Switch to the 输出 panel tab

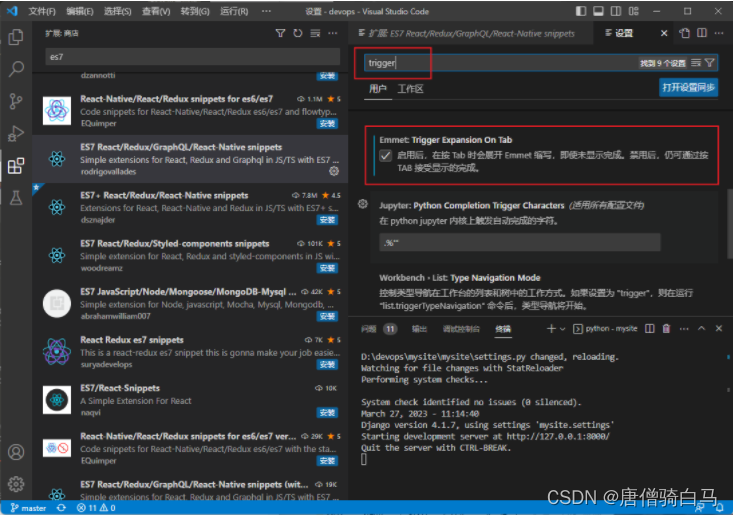[x=419, y=329]
